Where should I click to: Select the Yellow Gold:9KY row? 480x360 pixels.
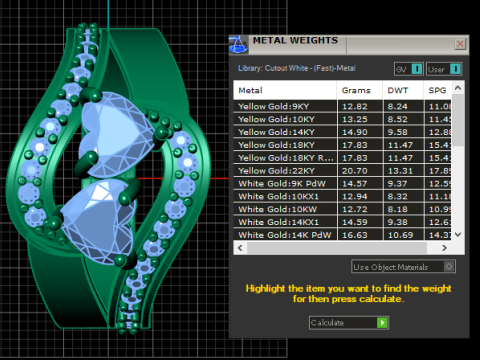click(x=342, y=106)
